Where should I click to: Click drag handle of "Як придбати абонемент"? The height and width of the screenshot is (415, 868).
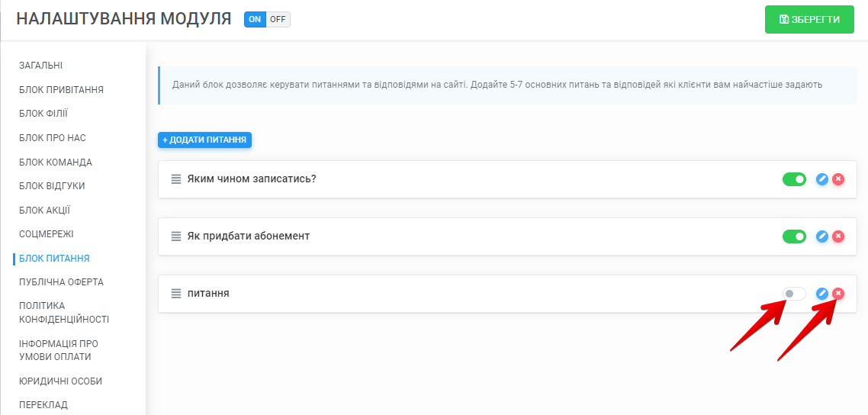[x=176, y=236]
